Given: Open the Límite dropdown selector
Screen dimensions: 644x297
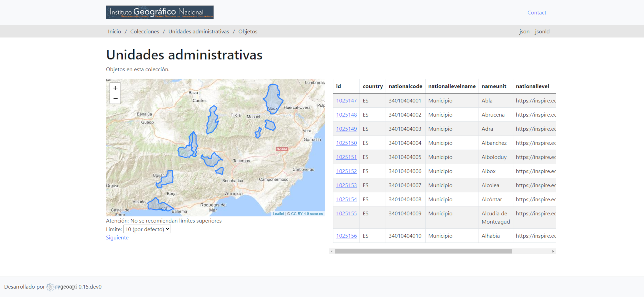Looking at the screenshot, I should pyautogui.click(x=147, y=229).
